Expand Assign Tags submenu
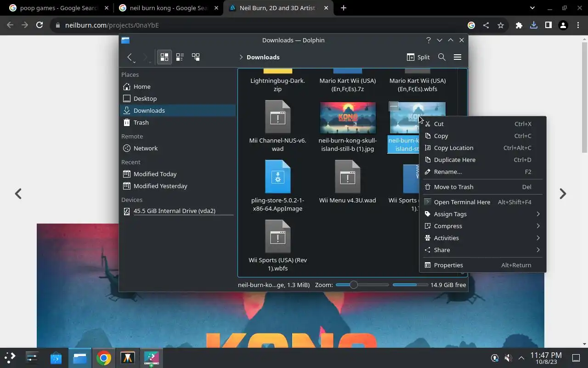Image resolution: width=588 pixels, height=368 pixels. click(x=482, y=214)
